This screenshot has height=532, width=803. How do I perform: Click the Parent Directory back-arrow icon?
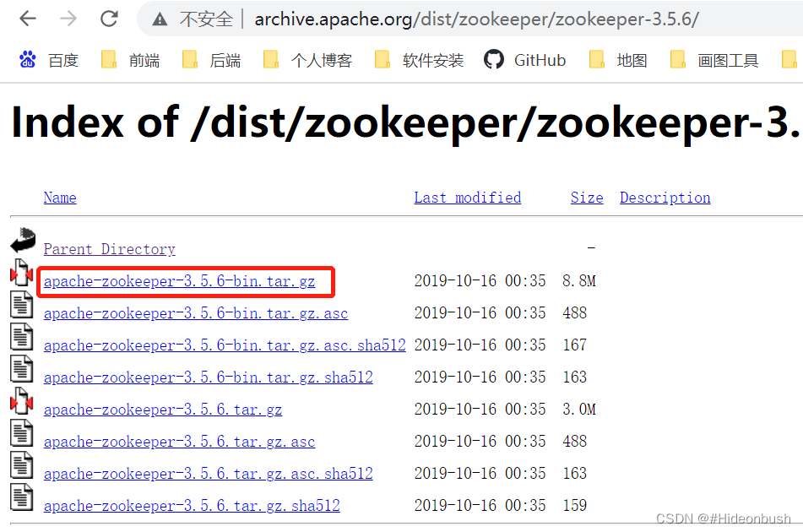pyautogui.click(x=23, y=240)
